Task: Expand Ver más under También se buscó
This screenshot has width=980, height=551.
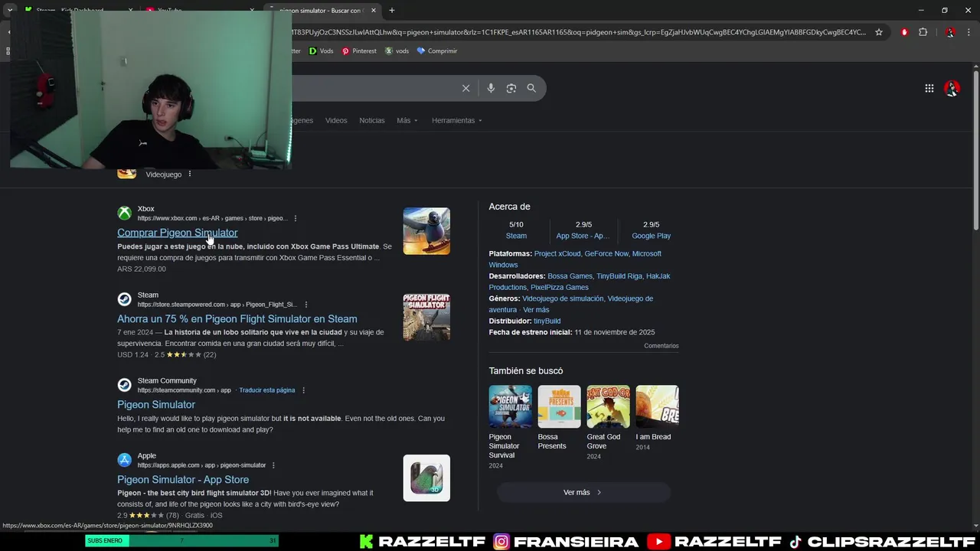Action: pyautogui.click(x=583, y=492)
